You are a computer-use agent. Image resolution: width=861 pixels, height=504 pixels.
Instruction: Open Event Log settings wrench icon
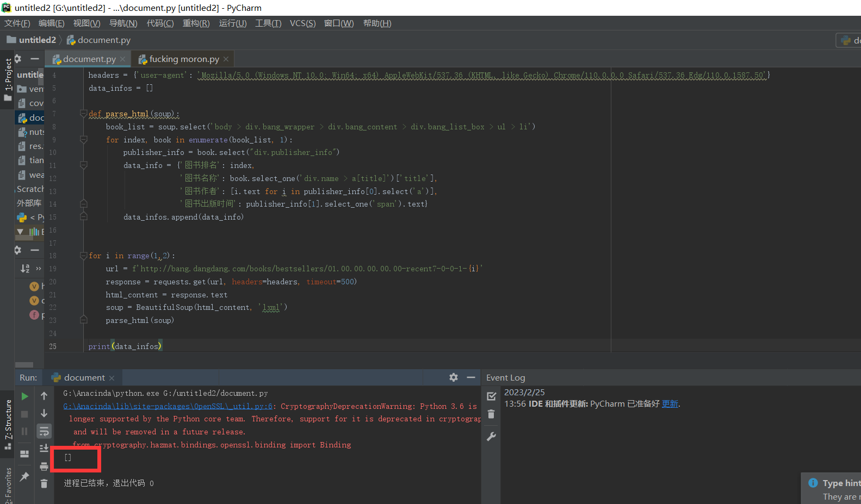click(x=491, y=437)
